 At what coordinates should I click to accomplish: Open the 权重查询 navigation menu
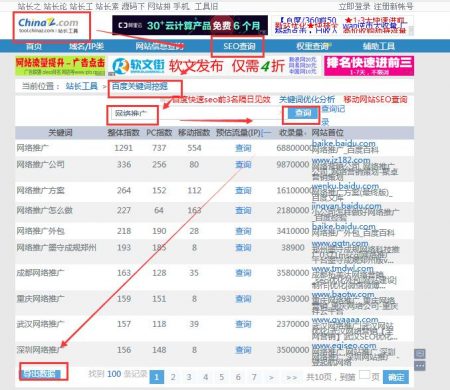(313, 46)
